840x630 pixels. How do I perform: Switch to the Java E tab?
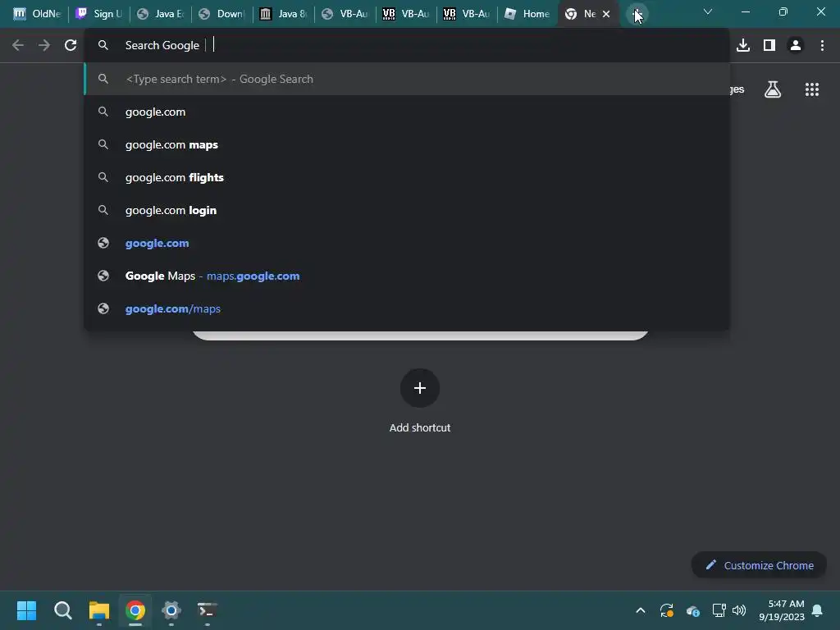click(x=161, y=14)
